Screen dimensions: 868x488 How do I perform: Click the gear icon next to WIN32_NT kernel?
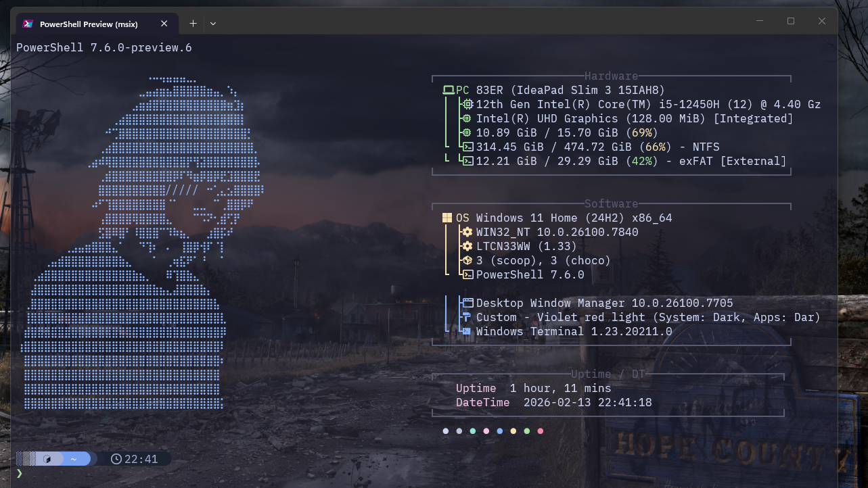[x=467, y=231]
